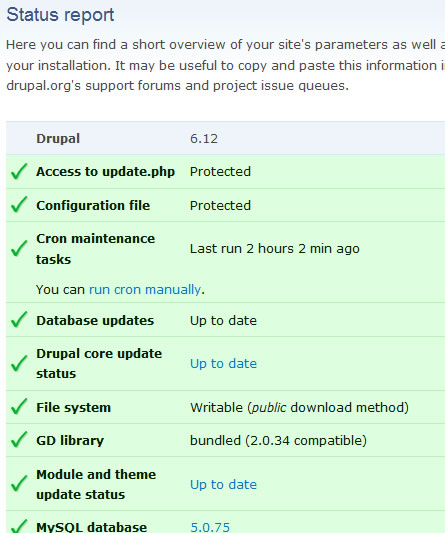The image size is (445, 533).
Task: Click the green checkmark next to File system
Action: coord(19,407)
